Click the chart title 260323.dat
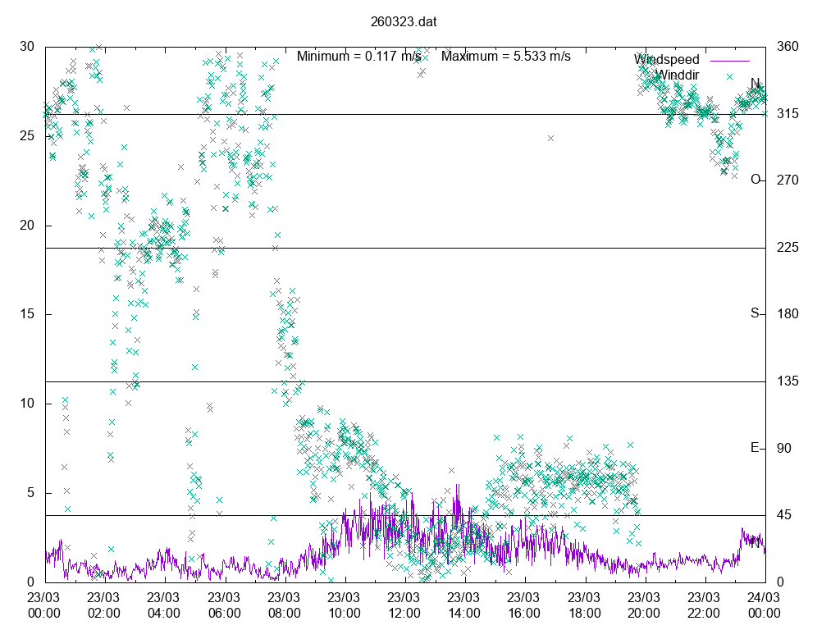 404,22
